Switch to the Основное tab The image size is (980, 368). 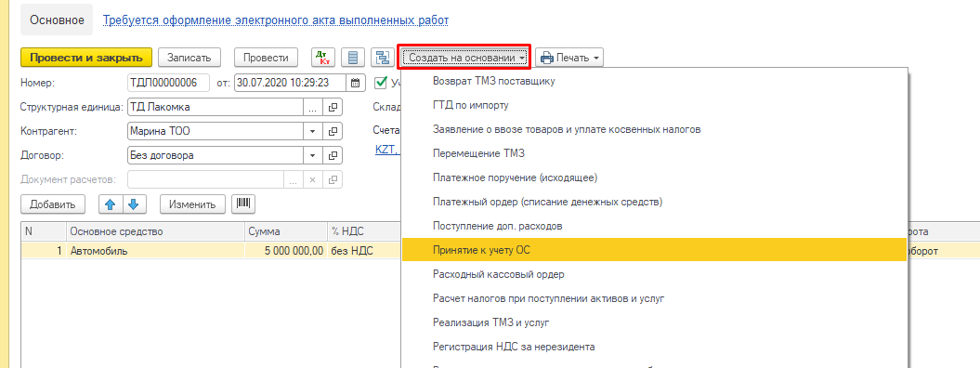[57, 20]
